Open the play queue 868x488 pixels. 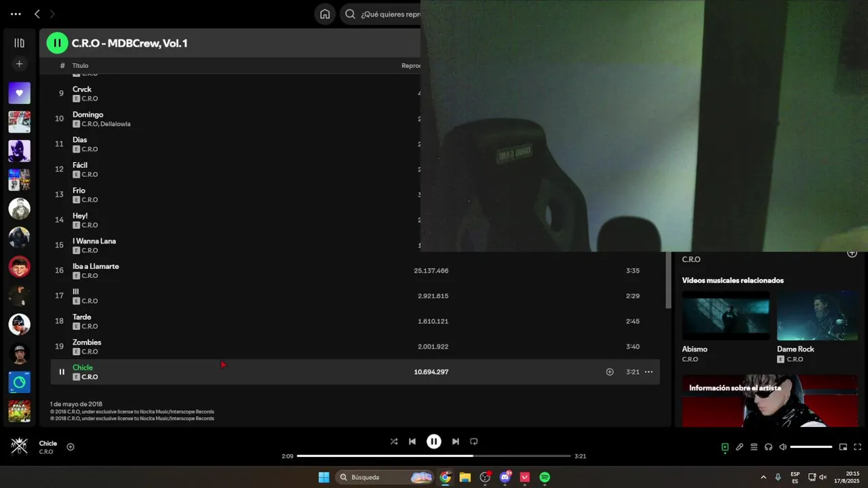click(754, 447)
